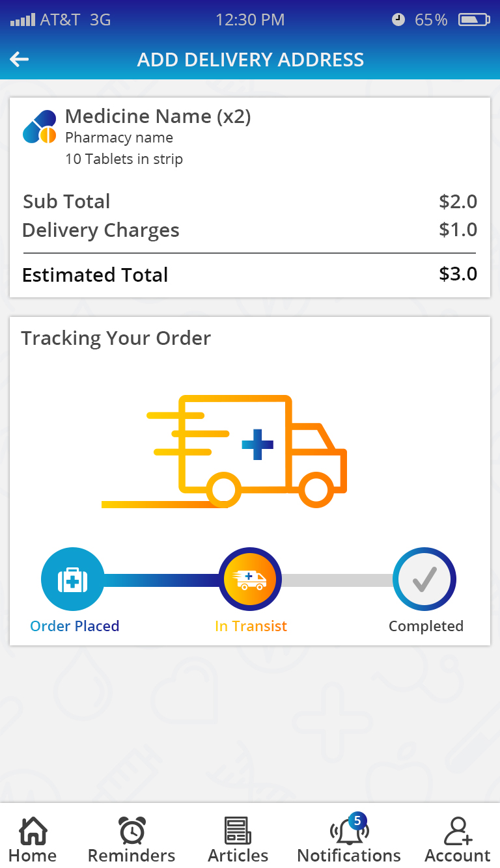Tap the Completed label

pyautogui.click(x=426, y=626)
